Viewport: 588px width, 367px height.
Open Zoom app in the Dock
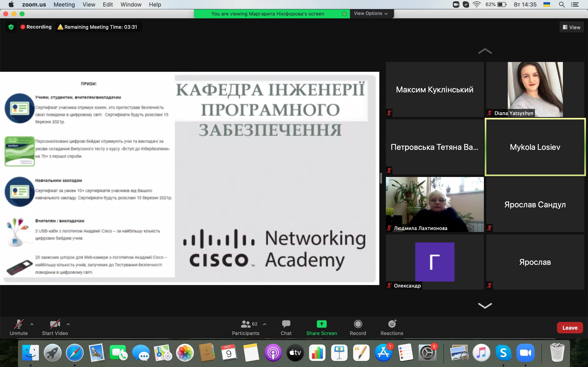(525, 353)
